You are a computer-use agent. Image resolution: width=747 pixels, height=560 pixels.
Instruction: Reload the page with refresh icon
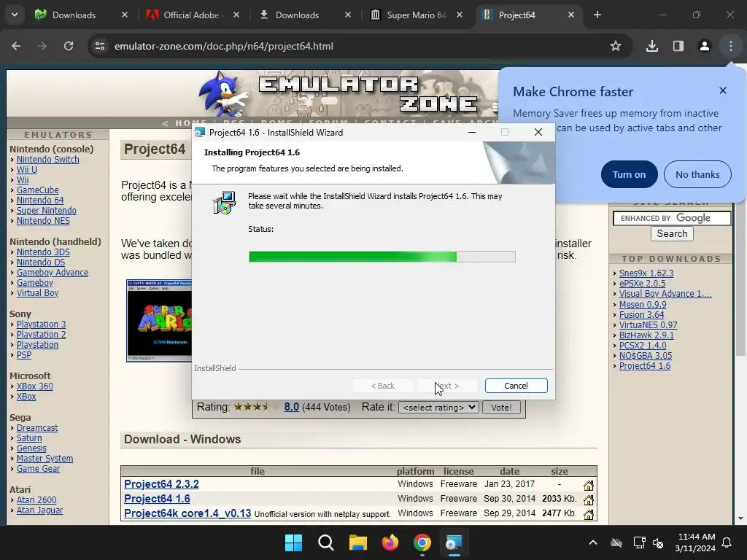(x=69, y=46)
